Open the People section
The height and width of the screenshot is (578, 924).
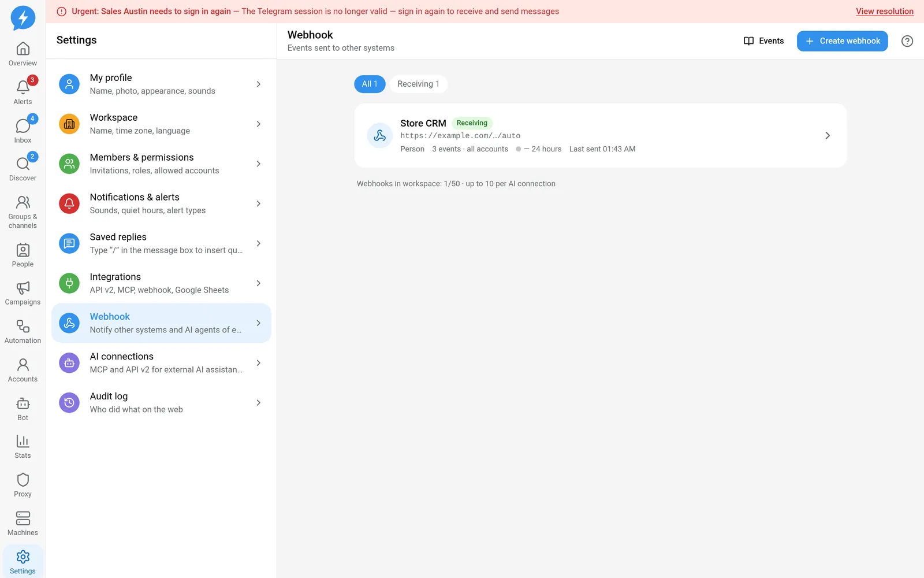point(23,255)
